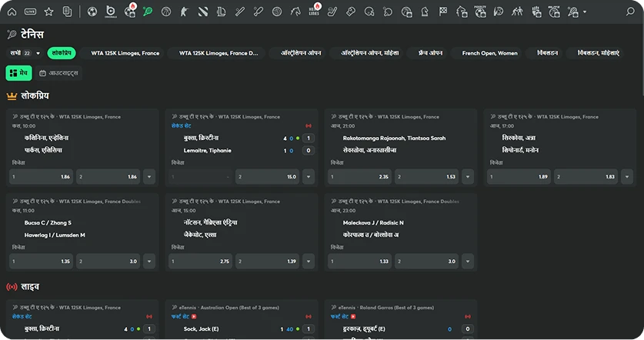Expand the सभी 22 dropdown

click(x=22, y=53)
